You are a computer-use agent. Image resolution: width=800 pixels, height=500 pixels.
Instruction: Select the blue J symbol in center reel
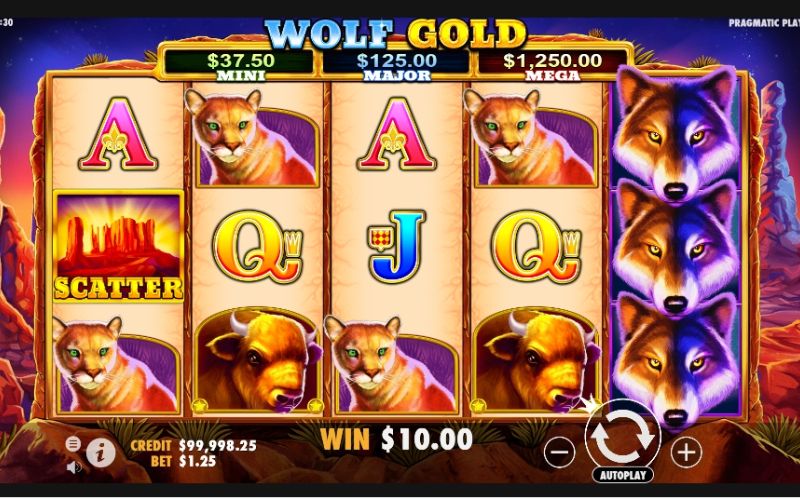tap(396, 246)
